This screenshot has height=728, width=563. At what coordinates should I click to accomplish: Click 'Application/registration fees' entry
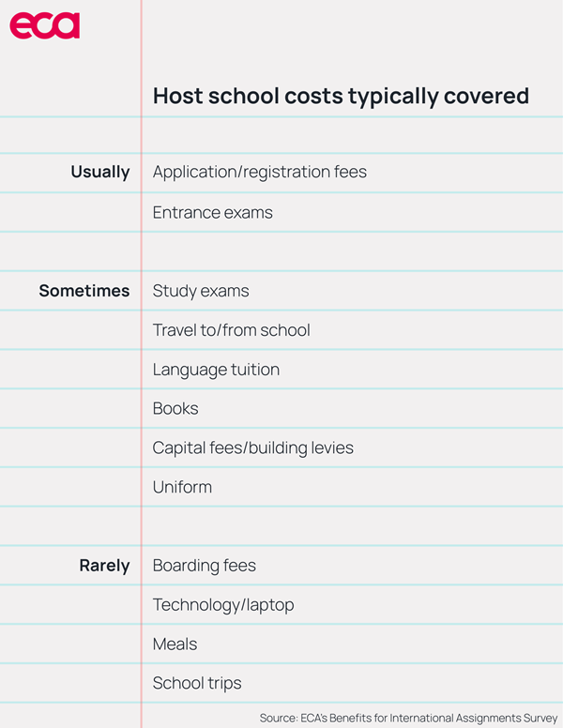pos(259,173)
